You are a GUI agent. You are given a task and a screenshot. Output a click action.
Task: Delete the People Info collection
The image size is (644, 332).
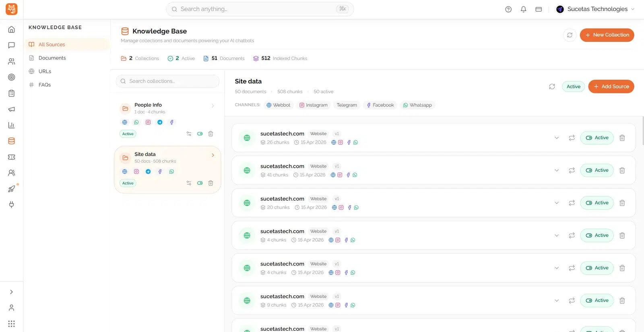click(211, 134)
